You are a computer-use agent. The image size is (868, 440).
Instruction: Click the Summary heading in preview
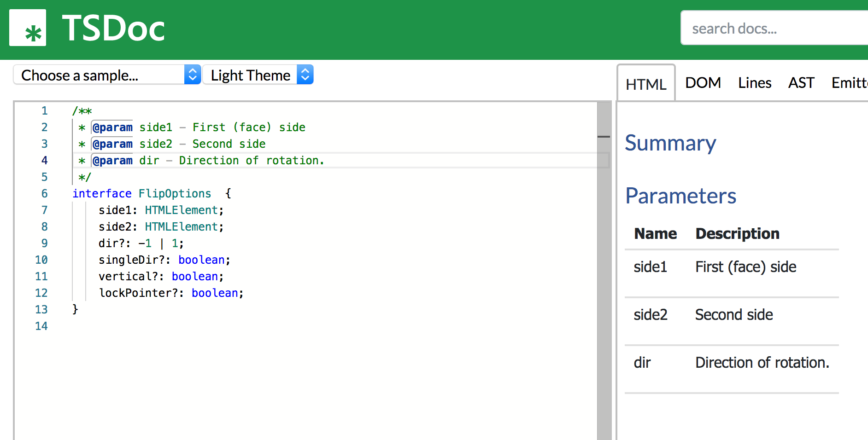pos(670,143)
